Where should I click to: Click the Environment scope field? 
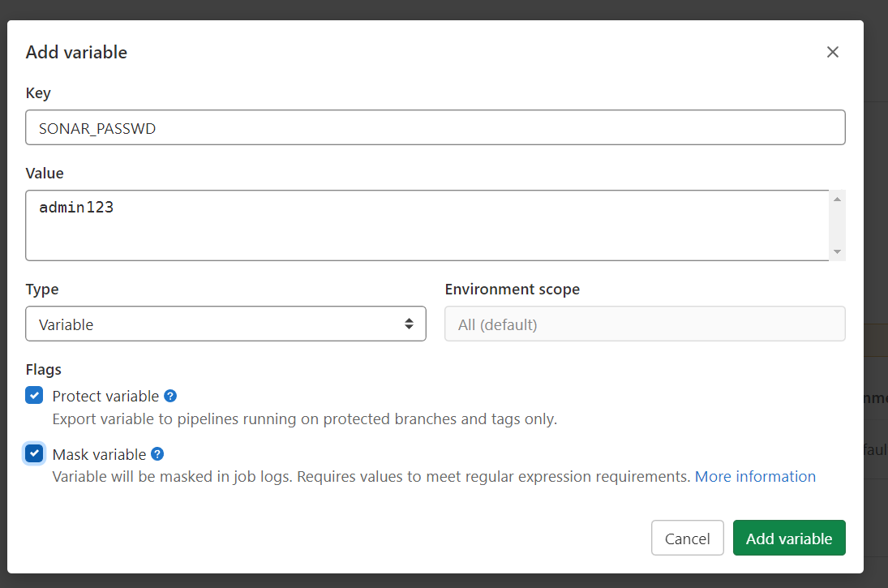coord(645,324)
